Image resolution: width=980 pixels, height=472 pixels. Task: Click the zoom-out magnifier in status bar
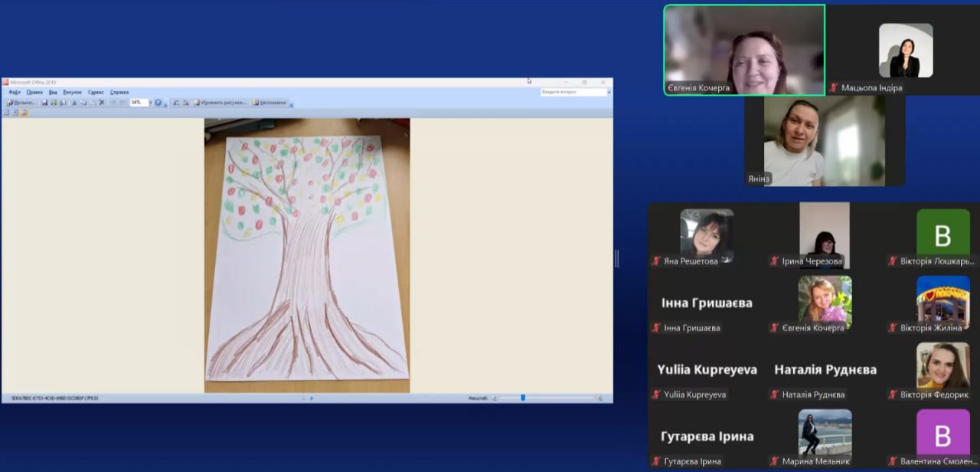(494, 398)
